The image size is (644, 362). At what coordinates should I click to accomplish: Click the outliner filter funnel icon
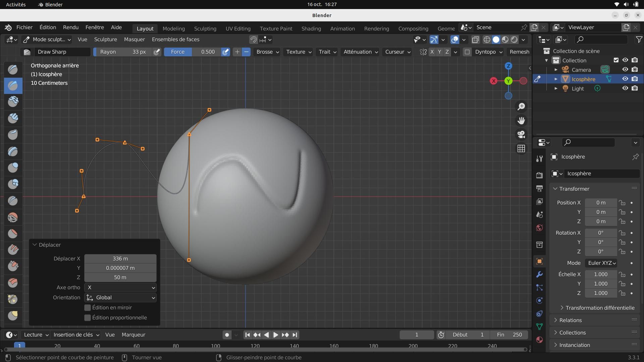[639, 40]
